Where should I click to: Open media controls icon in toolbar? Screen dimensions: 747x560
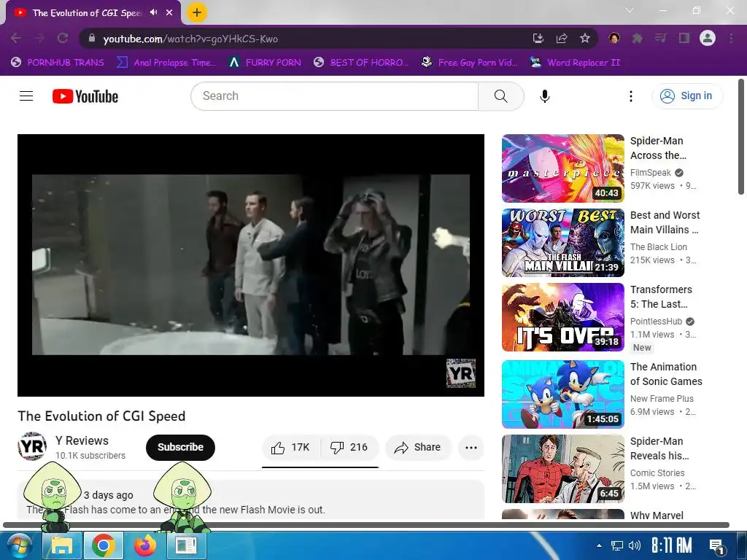[660, 38]
